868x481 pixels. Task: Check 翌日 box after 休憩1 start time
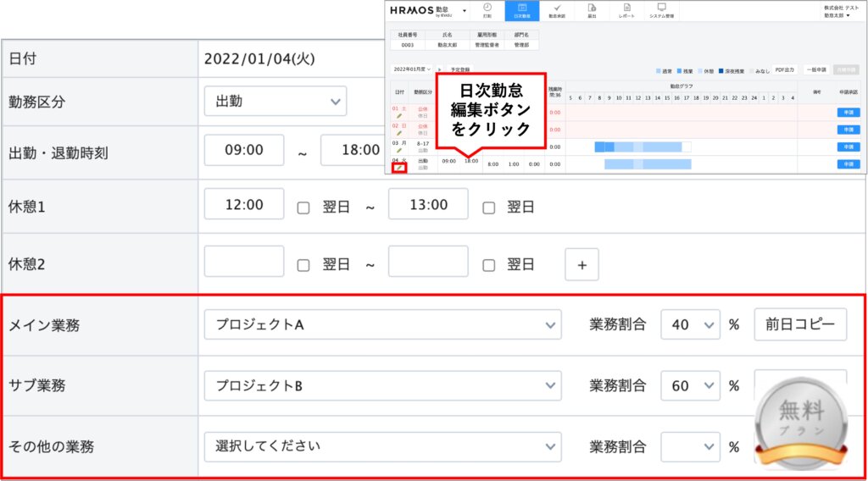[x=303, y=207]
